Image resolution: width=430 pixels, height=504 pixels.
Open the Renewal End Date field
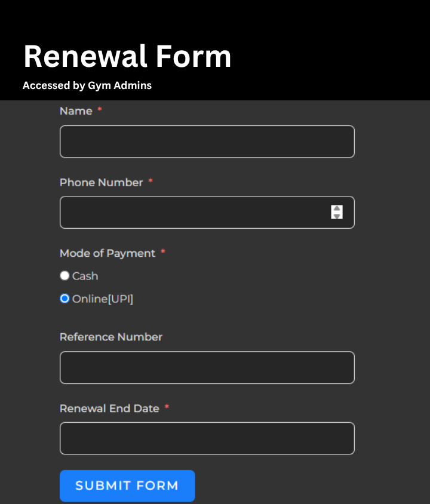pos(207,438)
